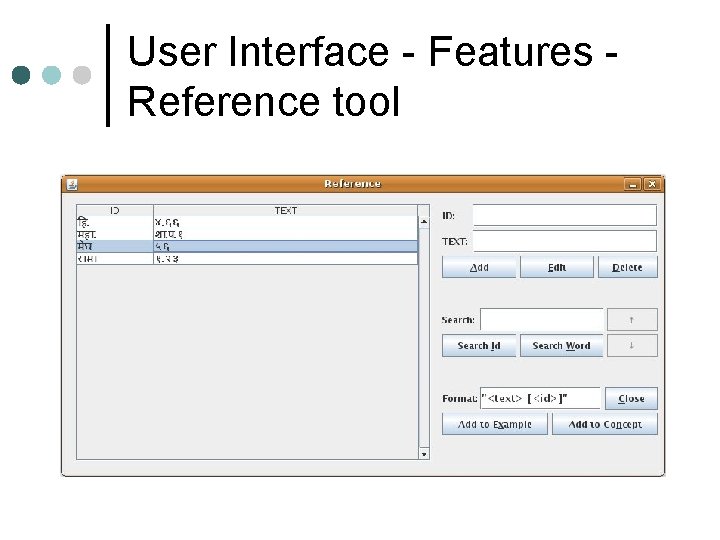Viewport: 720px width, 540px height.
Task: Click the search down arrow button
Action: [x=632, y=345]
